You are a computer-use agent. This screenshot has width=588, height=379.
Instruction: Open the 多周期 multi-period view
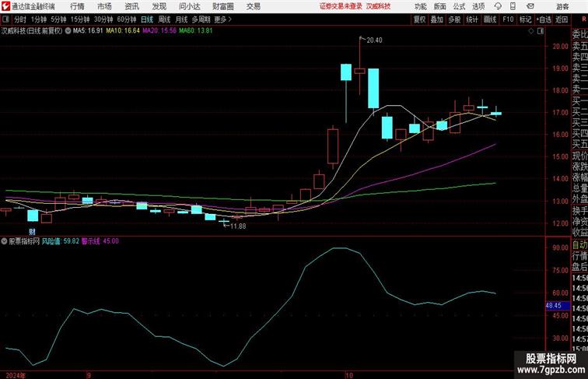tap(201, 19)
